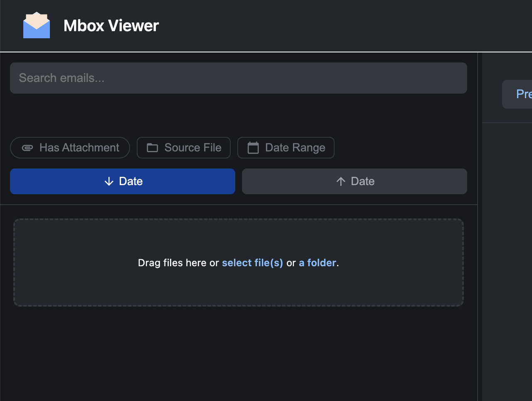Click the vertical divider between the panels
Image resolution: width=532 pixels, height=401 pixels.
pyautogui.click(x=480, y=250)
